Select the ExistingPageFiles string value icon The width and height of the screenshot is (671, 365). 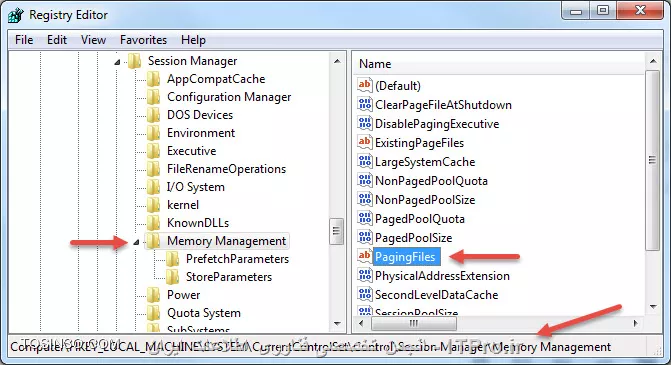coord(365,142)
